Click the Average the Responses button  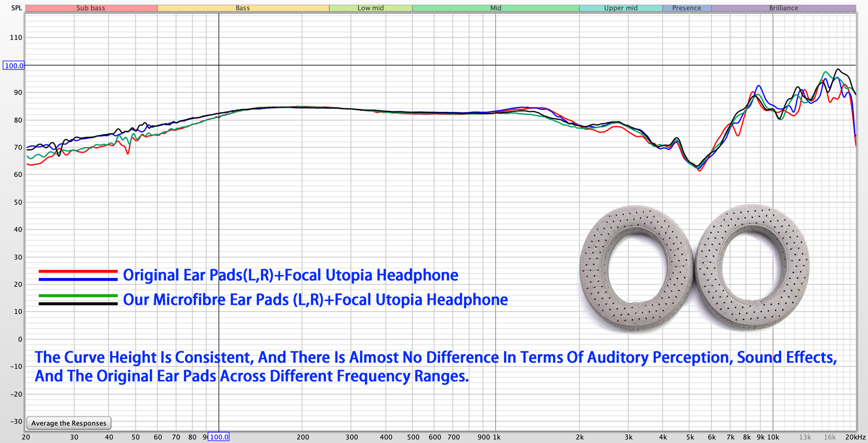pyautogui.click(x=69, y=423)
